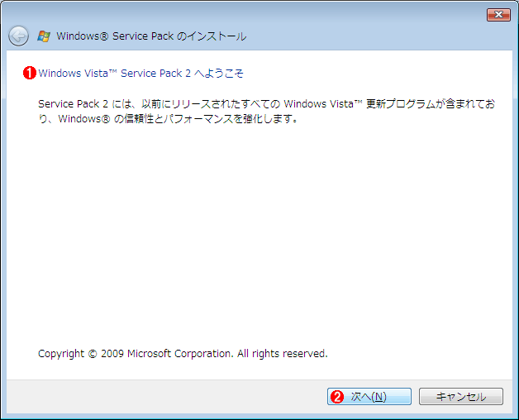This screenshot has width=519, height=420.
Task: Click the ® symbol in the window title
Action: (x=104, y=36)
